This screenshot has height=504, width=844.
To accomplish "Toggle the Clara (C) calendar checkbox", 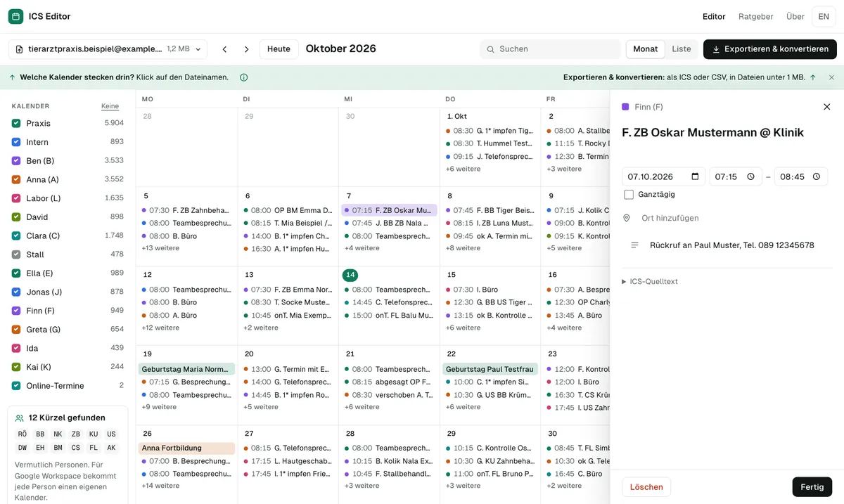I will pyautogui.click(x=16, y=235).
